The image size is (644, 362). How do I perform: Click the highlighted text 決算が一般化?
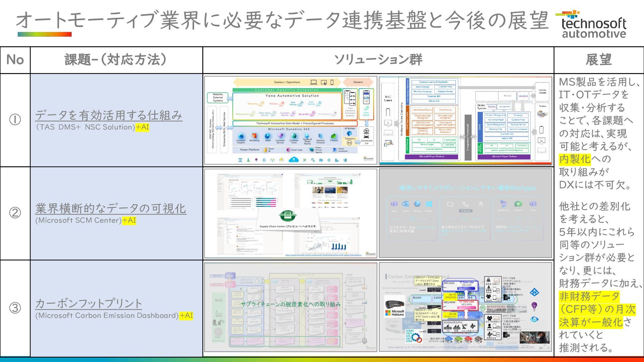[590, 322]
